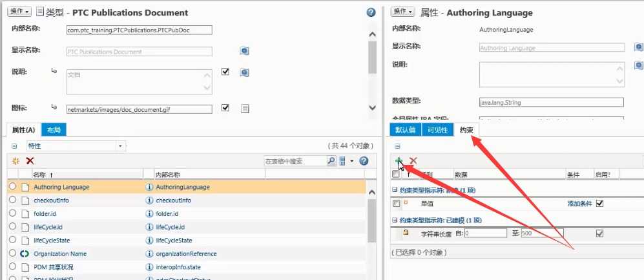Click the 字符串长度 自 input field

click(486, 233)
